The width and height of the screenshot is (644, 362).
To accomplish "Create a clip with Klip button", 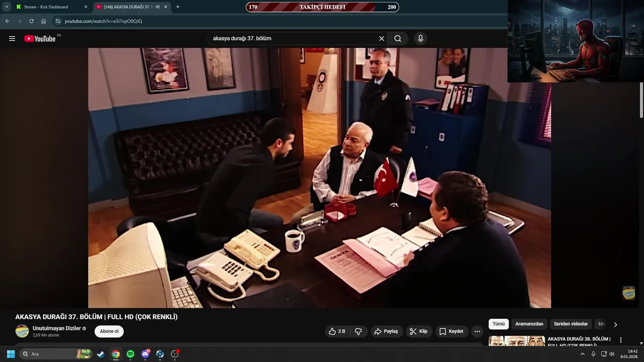I will 419,331.
